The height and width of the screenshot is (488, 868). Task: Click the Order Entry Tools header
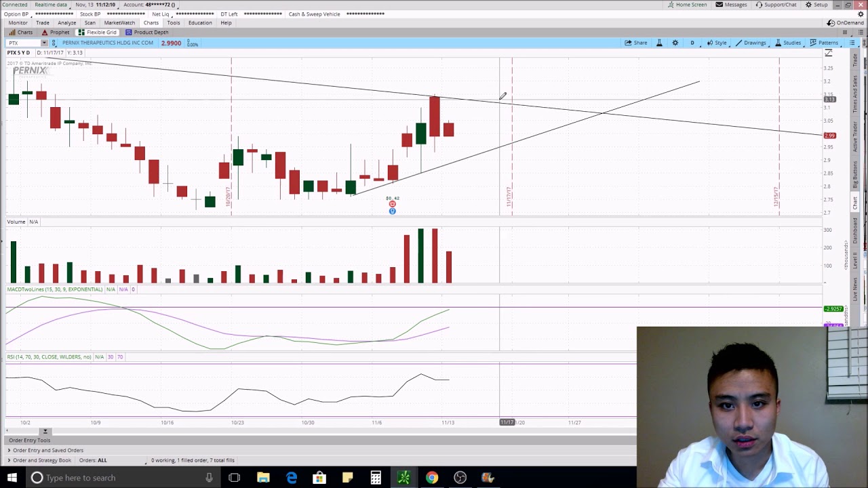tap(29, 441)
